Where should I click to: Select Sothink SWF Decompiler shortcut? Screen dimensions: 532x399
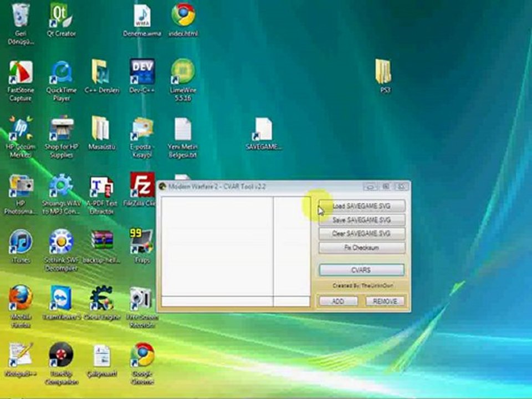[x=61, y=250]
